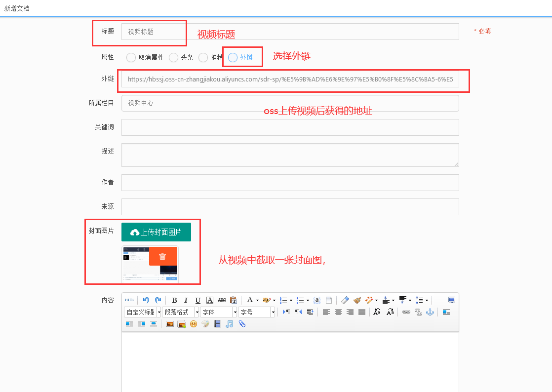This screenshot has width=552, height=392.
Task: Apply font color with A button
Action: coord(250,300)
